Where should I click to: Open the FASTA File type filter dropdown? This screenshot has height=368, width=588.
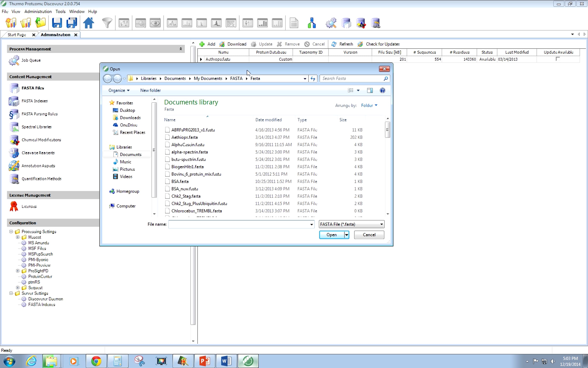352,224
